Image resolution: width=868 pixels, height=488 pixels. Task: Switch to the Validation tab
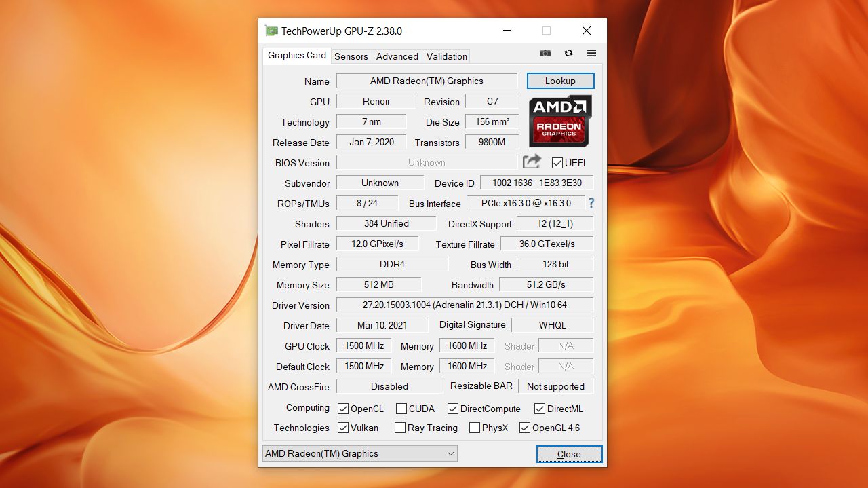pos(446,56)
